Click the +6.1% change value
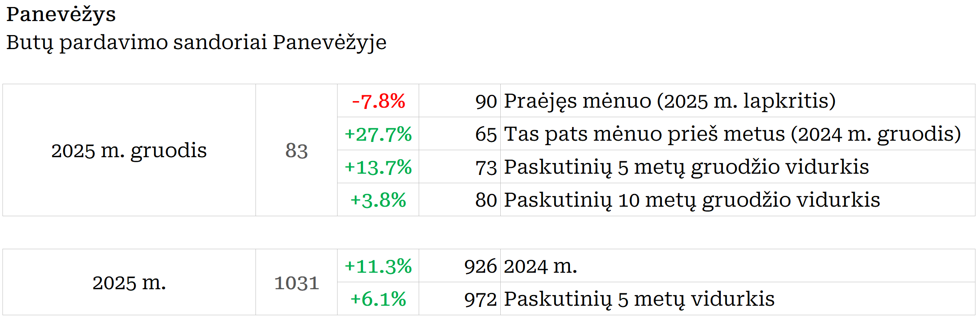 pyautogui.click(x=378, y=299)
